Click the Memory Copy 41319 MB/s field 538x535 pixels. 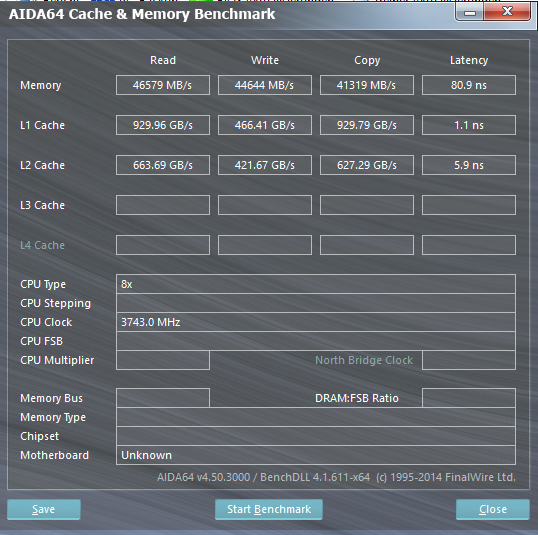pos(367,85)
